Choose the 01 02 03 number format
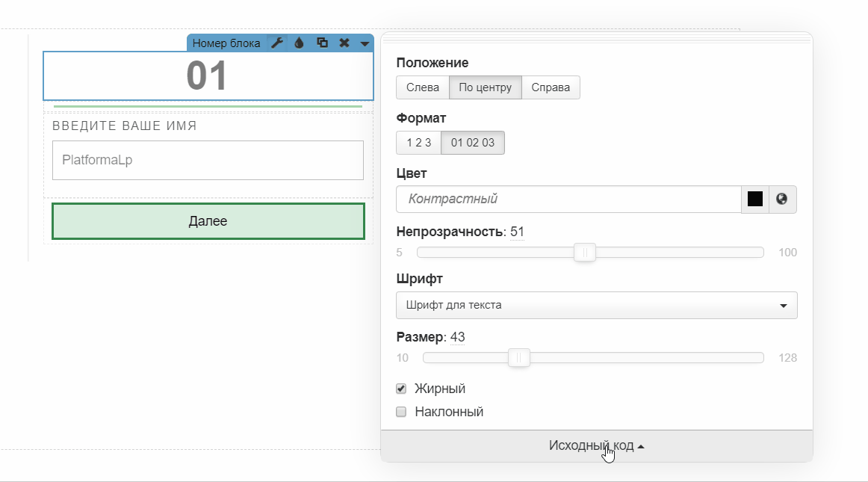 pyautogui.click(x=472, y=143)
